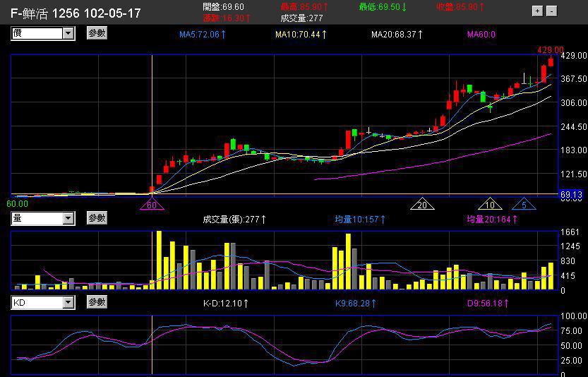Click the 漲跌:16.30 value
Image resolution: width=588 pixels, height=377 pixels.
227,18
